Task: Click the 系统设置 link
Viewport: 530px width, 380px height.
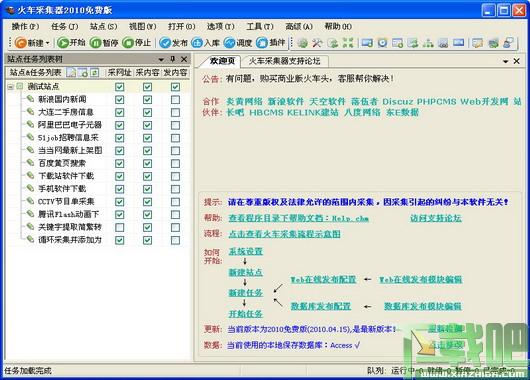Action: 246,251
